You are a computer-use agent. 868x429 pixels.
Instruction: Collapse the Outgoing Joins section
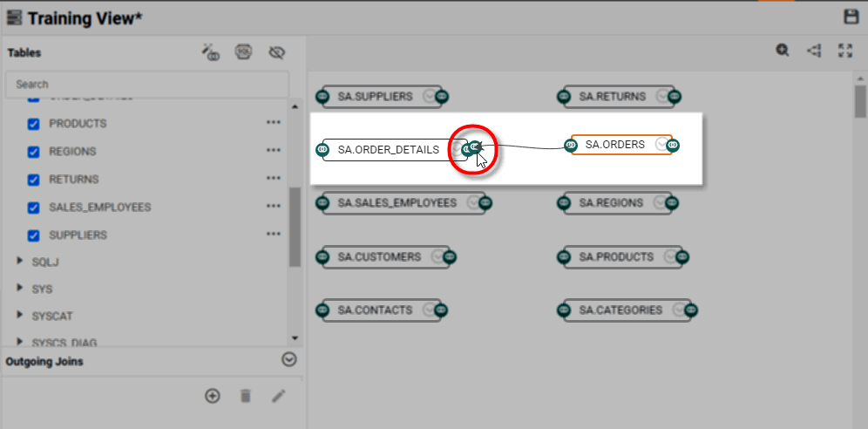(x=289, y=359)
